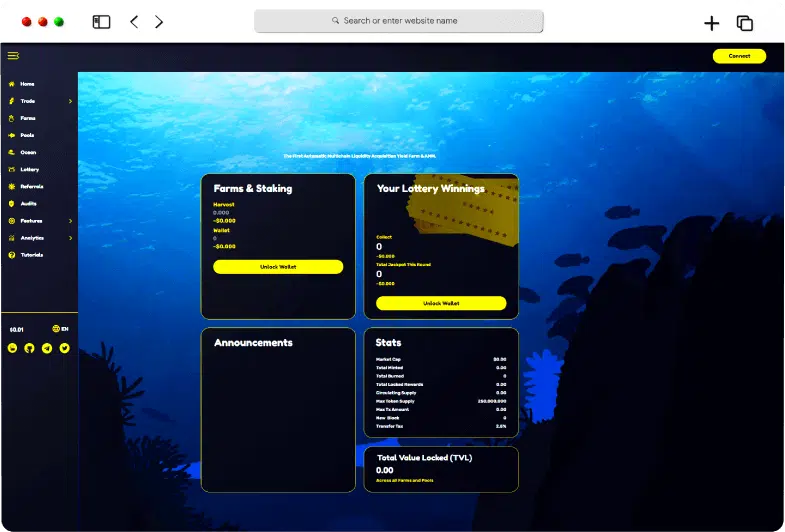
Task: Expand the Trade submenu chevron
Action: tap(70, 101)
